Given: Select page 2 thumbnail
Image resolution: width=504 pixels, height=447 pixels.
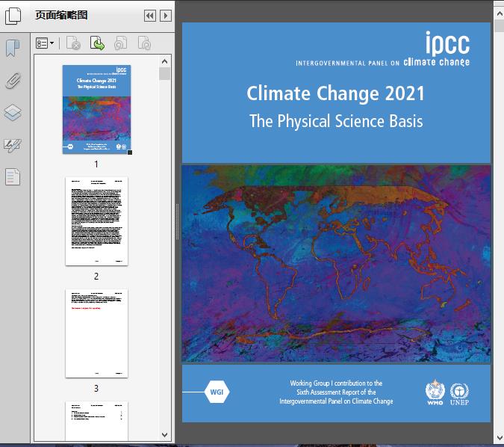Looking at the screenshot, I should [x=97, y=221].
